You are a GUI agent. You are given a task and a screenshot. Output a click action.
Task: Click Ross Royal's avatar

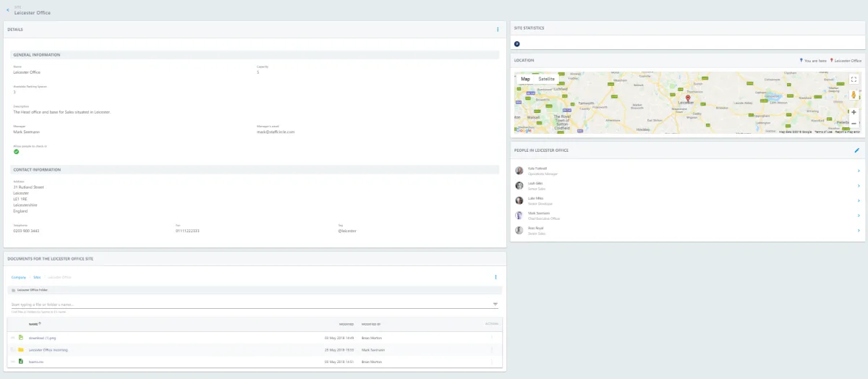[x=519, y=230]
